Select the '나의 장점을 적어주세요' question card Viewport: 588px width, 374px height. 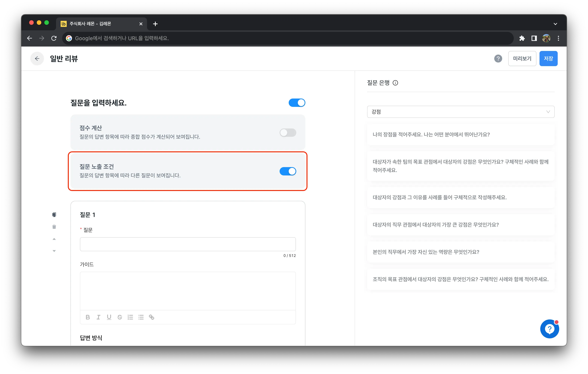(461, 134)
